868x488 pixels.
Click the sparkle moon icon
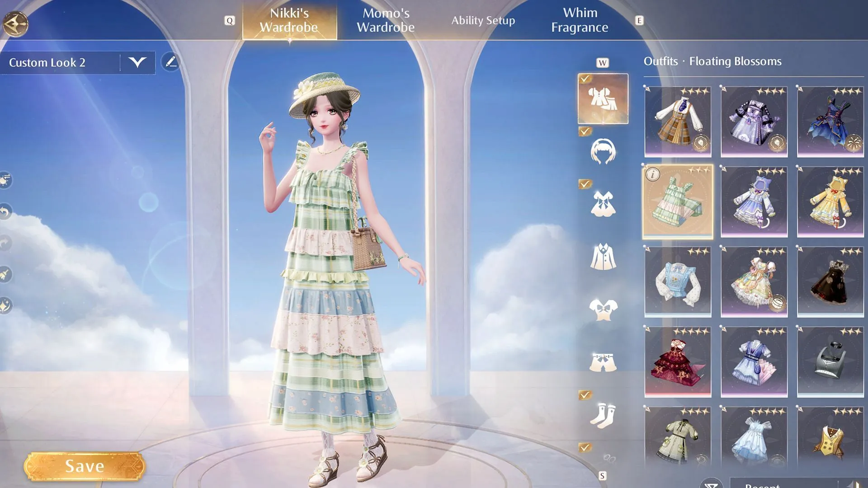click(5, 305)
